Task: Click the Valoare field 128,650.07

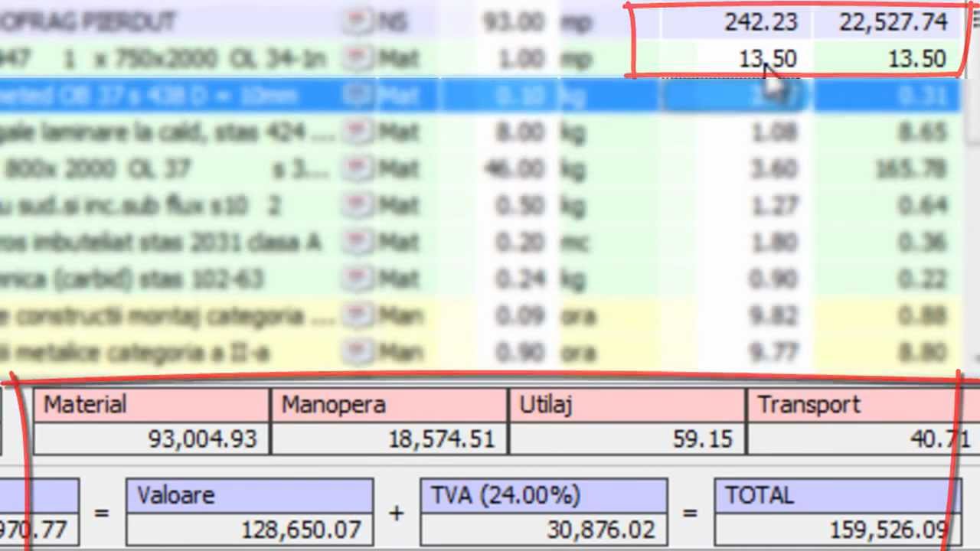Action: [250, 530]
